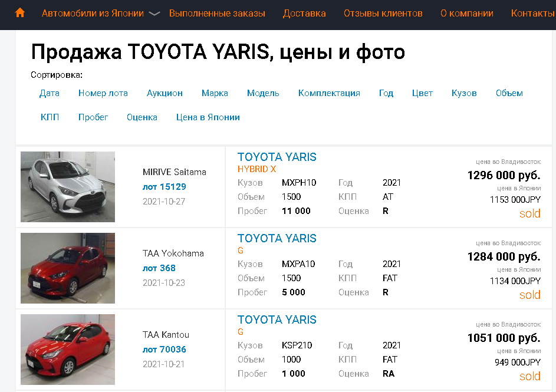Click price 1051 000 руб.
Screen dimensions: 556x392
[504, 338]
